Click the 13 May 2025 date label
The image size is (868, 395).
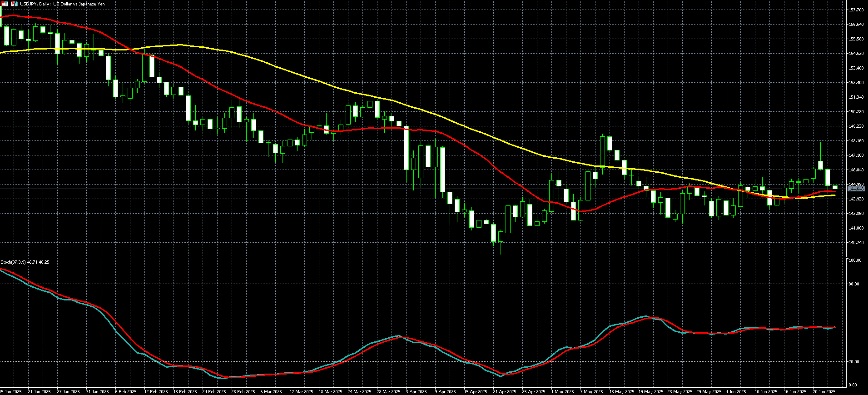621,391
